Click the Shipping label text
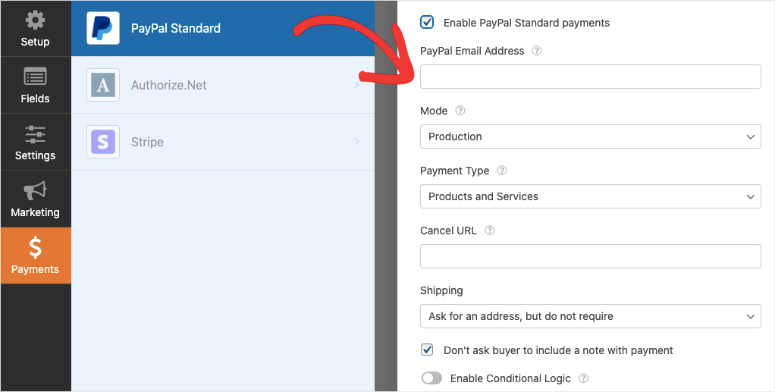The image size is (775, 392). click(441, 290)
